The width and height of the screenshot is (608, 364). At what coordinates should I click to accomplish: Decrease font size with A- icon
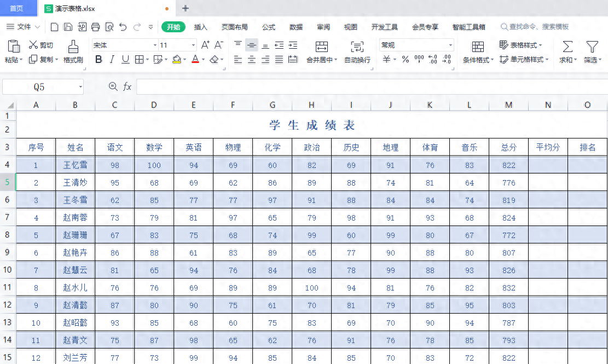click(219, 45)
